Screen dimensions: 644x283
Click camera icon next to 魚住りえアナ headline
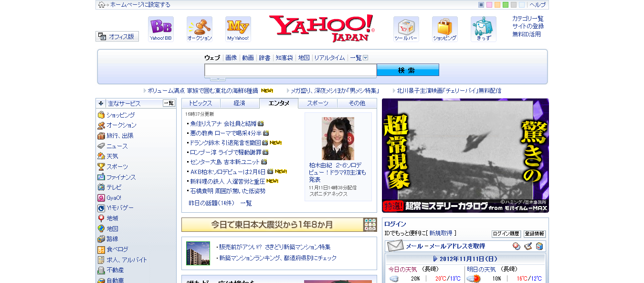coord(261,123)
